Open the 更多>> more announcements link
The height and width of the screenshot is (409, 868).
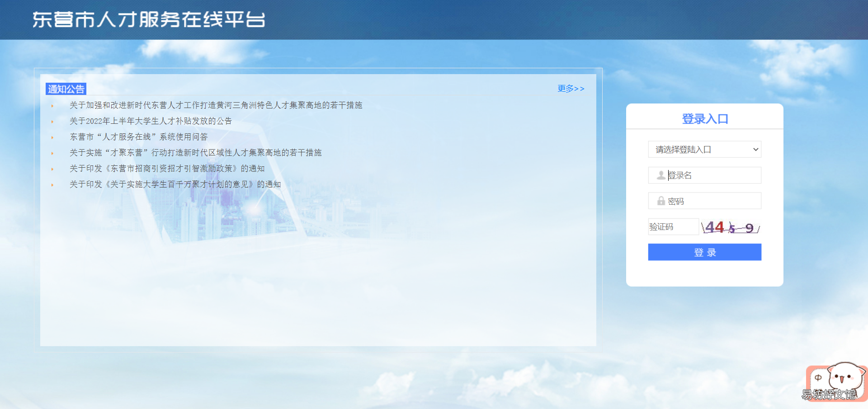(x=571, y=89)
